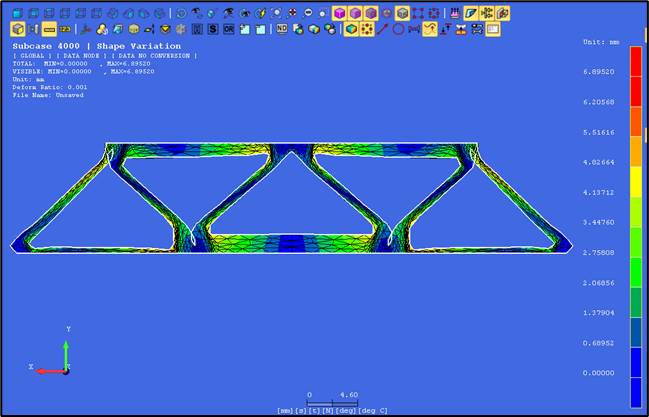Toggle the highlighted deformed curve shape button
The height and width of the screenshot is (417, 649).
[430, 29]
